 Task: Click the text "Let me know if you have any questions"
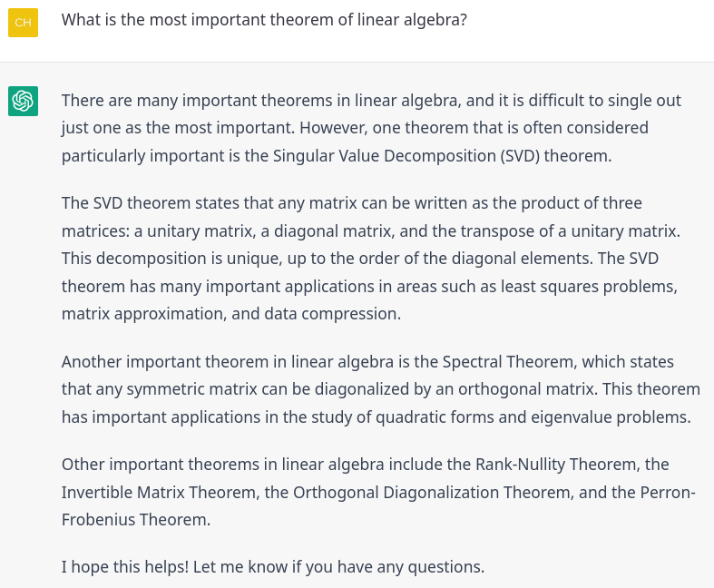[x=337, y=566]
